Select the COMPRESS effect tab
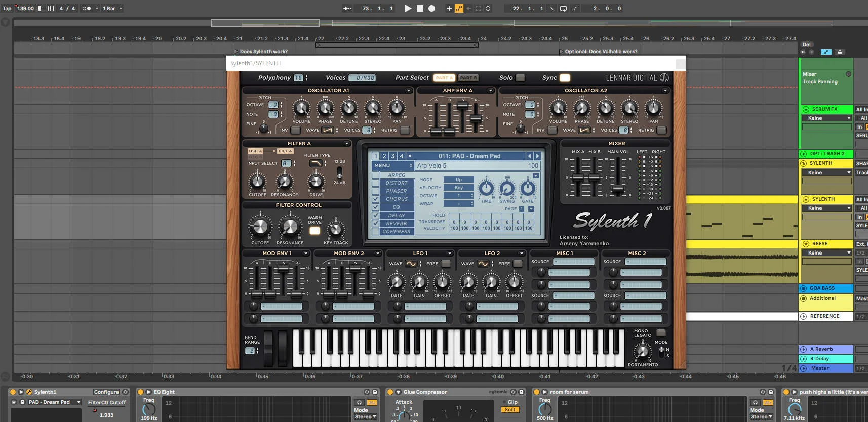Viewport: 868px width, 422px height. tap(397, 232)
